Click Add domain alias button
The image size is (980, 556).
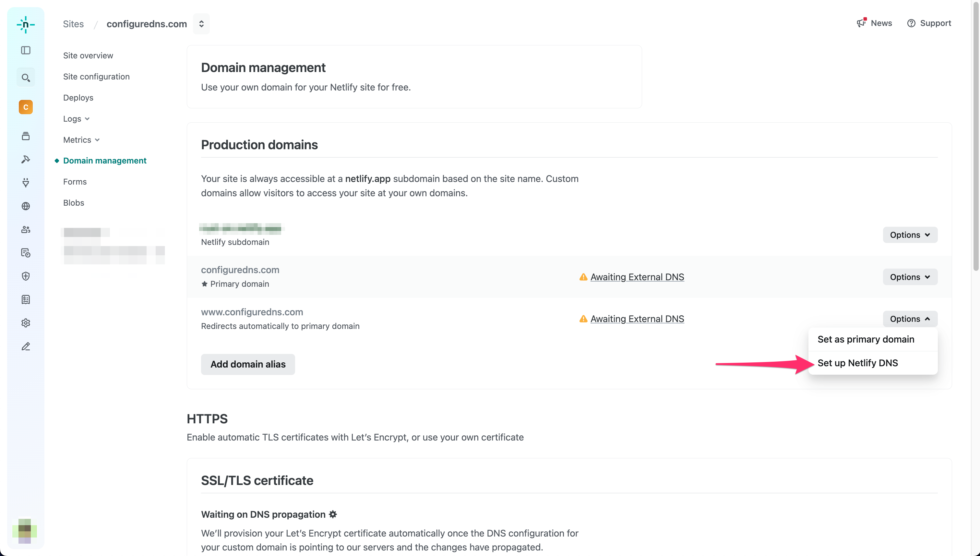(248, 364)
